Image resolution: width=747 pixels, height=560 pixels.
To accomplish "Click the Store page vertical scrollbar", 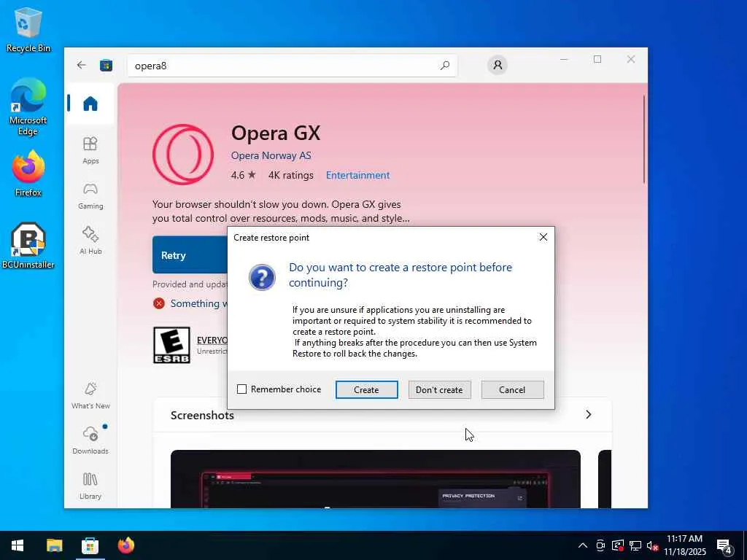I will click(x=644, y=139).
